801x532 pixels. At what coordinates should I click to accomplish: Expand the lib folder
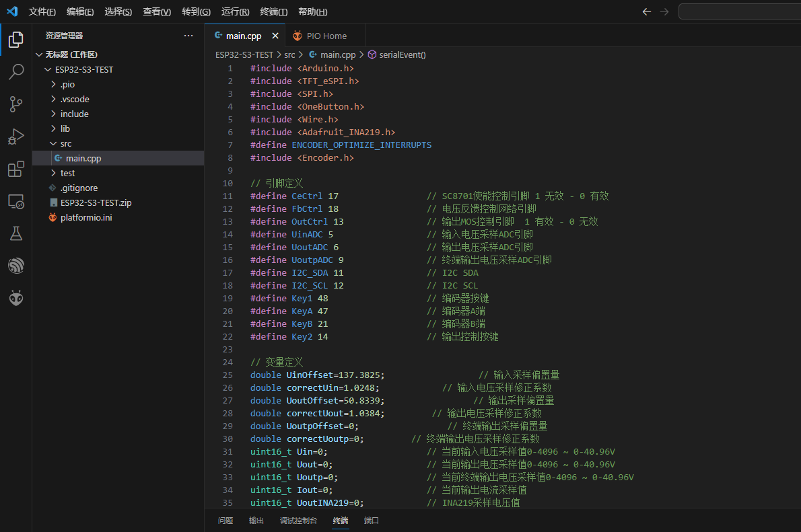pyautogui.click(x=53, y=128)
